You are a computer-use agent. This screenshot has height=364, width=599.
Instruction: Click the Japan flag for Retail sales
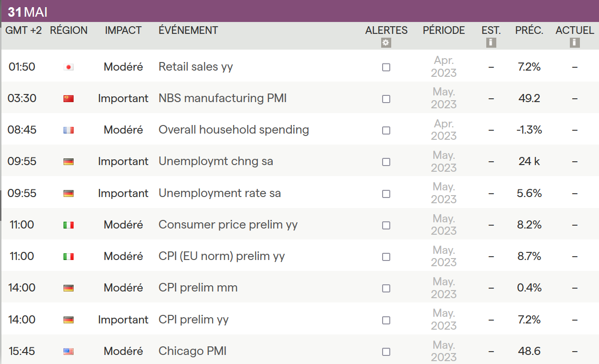tap(68, 67)
